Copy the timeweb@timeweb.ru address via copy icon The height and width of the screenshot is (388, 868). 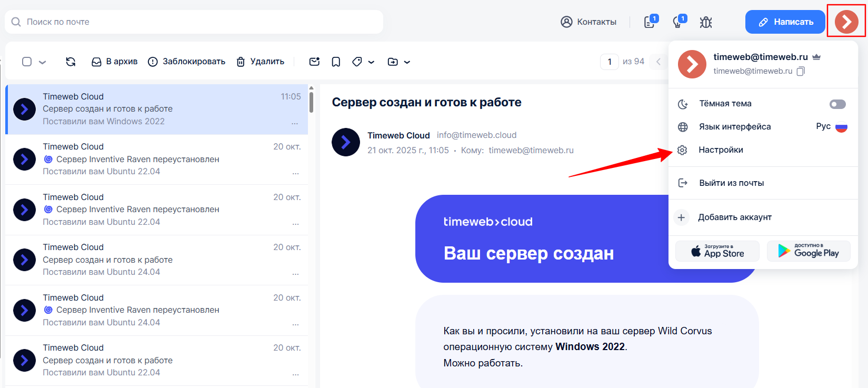(801, 71)
